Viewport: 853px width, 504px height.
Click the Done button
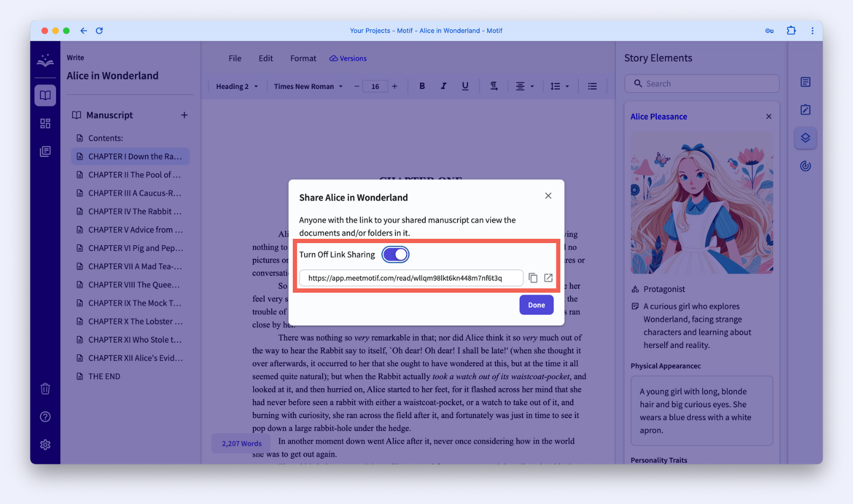(x=536, y=305)
